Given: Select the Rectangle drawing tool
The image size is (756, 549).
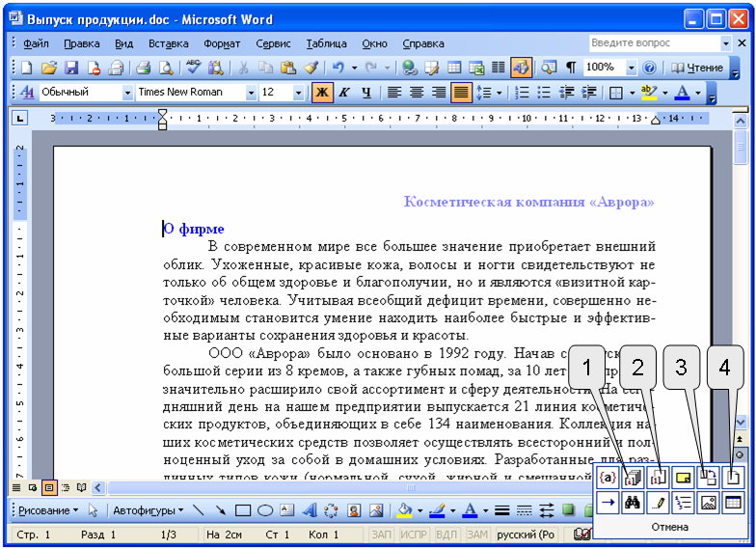Looking at the screenshot, I should pyautogui.click(x=243, y=510).
